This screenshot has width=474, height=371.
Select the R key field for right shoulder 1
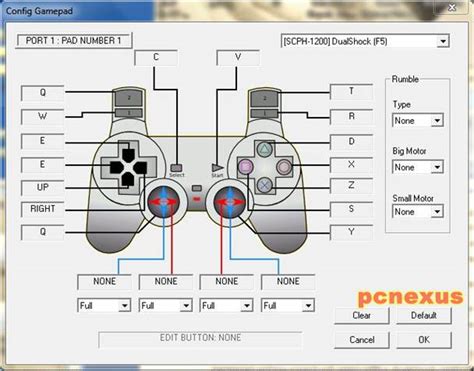[x=351, y=116]
